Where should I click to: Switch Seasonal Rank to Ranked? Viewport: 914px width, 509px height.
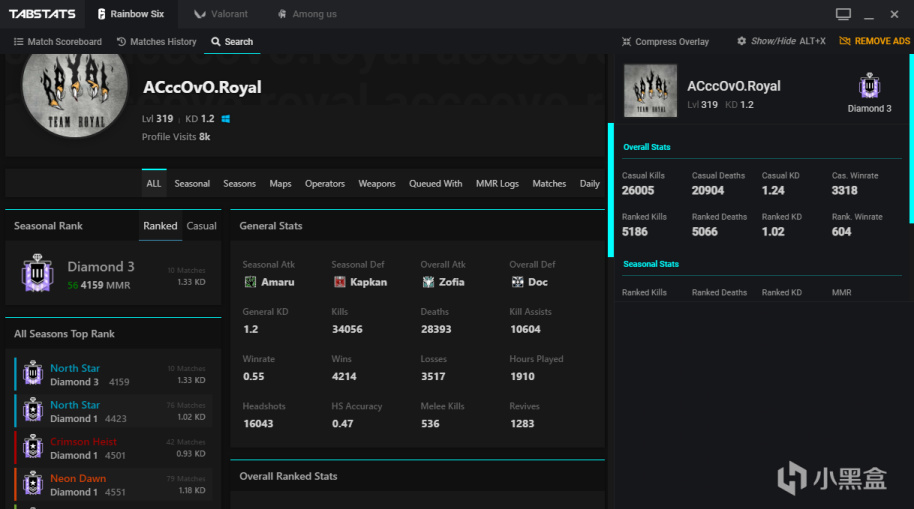click(x=160, y=226)
